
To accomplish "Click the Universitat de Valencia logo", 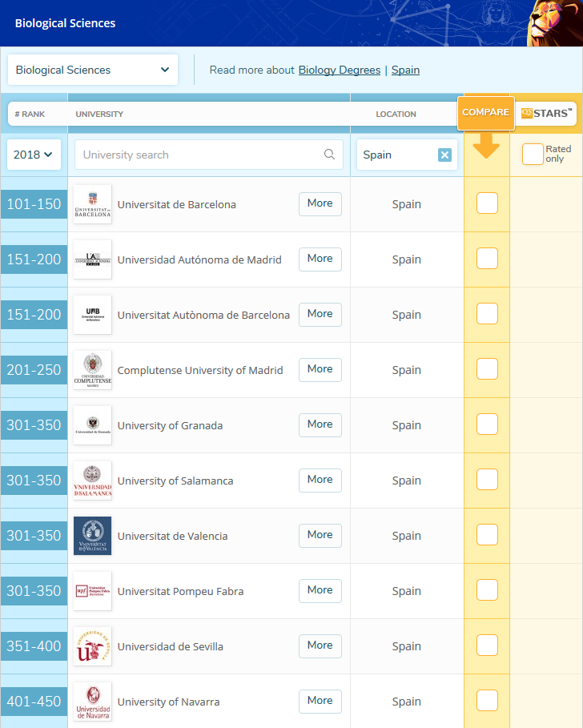I will click(x=92, y=536).
